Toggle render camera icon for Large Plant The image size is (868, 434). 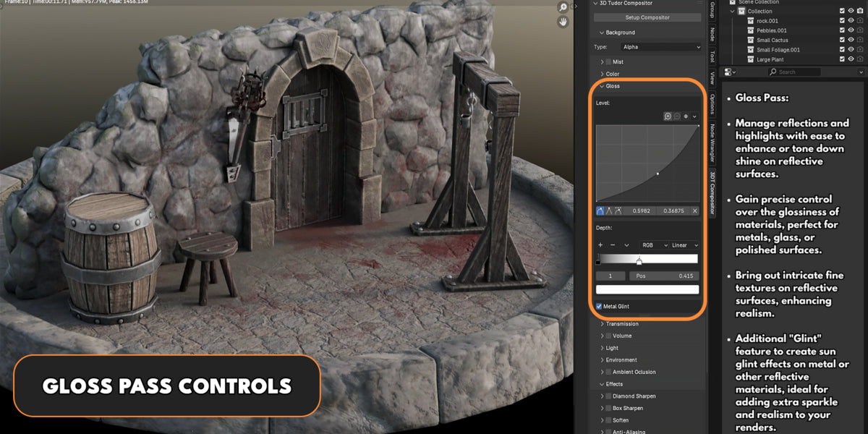[860, 59]
